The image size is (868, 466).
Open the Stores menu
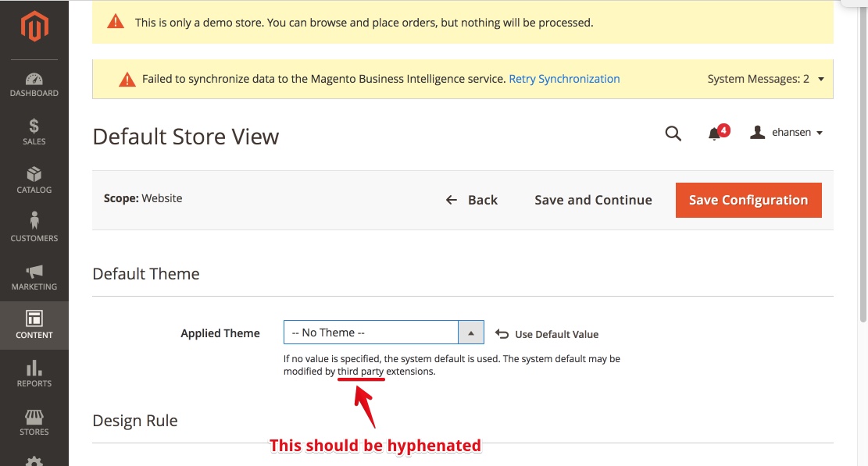(34, 422)
